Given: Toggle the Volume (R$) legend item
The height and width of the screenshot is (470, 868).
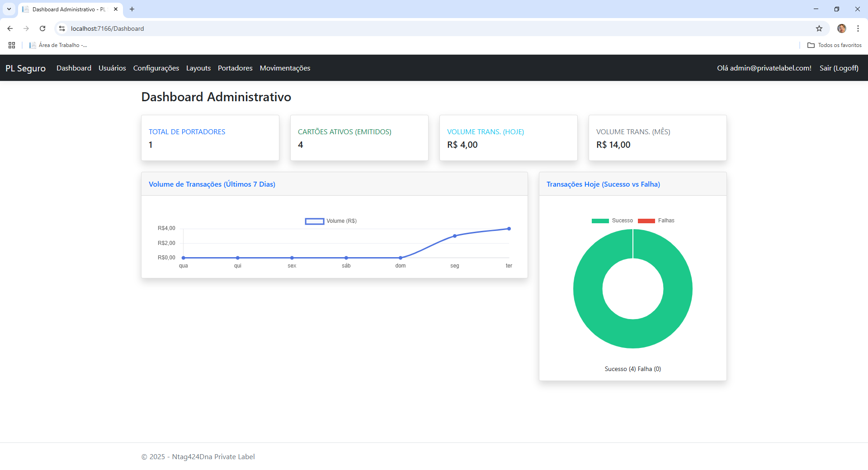Looking at the screenshot, I should pyautogui.click(x=330, y=221).
